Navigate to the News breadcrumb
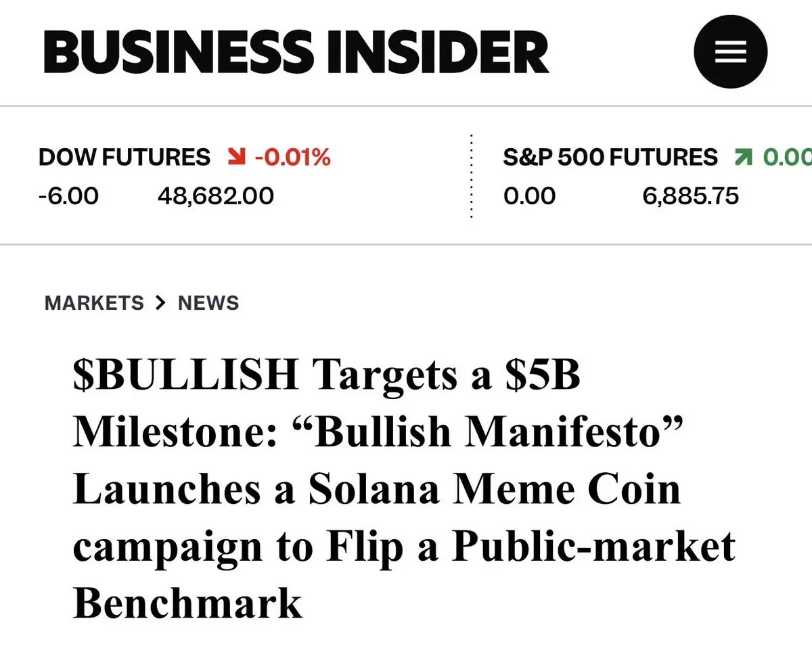 pos(208,302)
